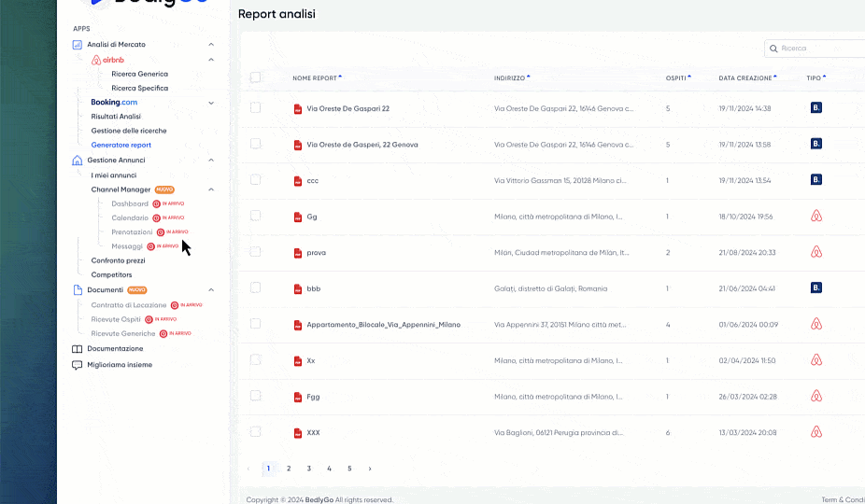Click the Miglioriamo insieme chat icon

(78, 365)
